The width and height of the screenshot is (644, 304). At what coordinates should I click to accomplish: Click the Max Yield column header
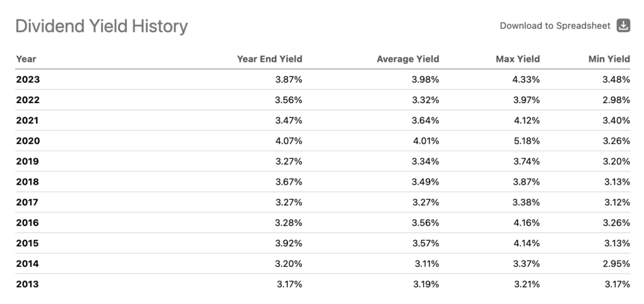point(517,59)
